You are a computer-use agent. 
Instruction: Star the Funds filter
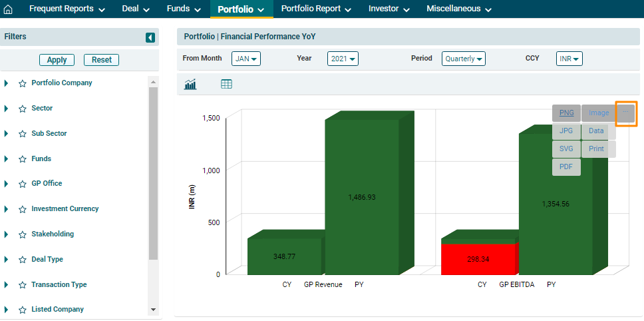pyautogui.click(x=22, y=159)
